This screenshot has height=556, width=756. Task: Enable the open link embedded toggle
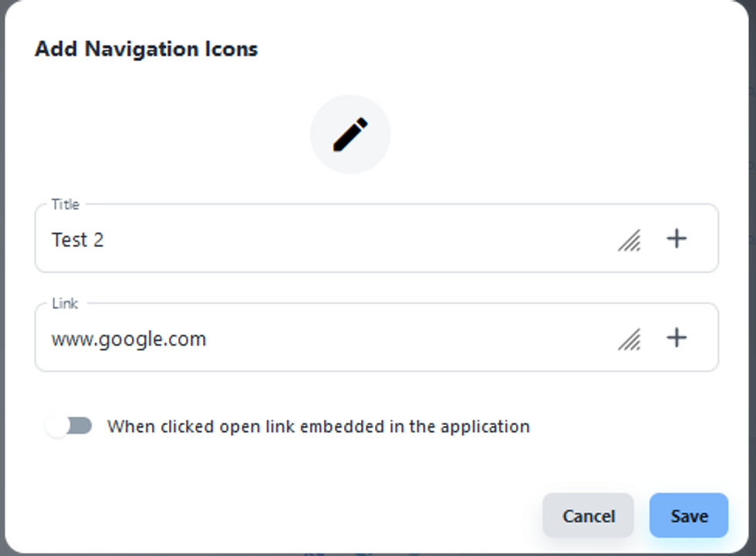click(69, 426)
